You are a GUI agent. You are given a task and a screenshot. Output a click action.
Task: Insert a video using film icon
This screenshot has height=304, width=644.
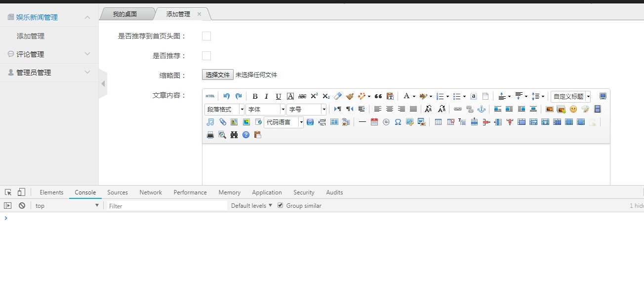point(598,109)
